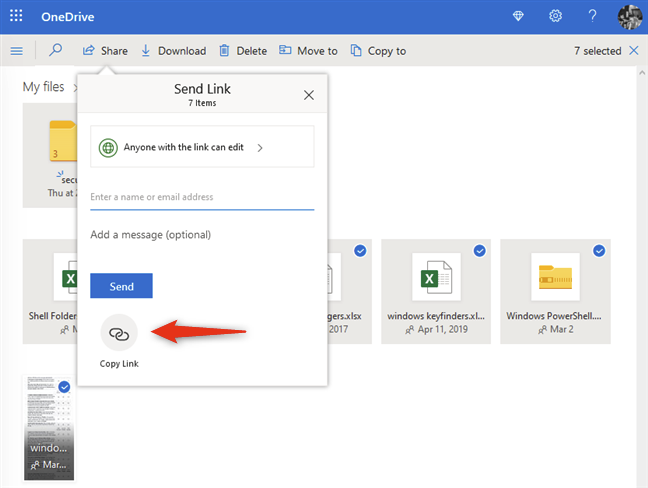This screenshot has height=488, width=648.
Task: Click Download in the command bar
Action: tap(174, 51)
